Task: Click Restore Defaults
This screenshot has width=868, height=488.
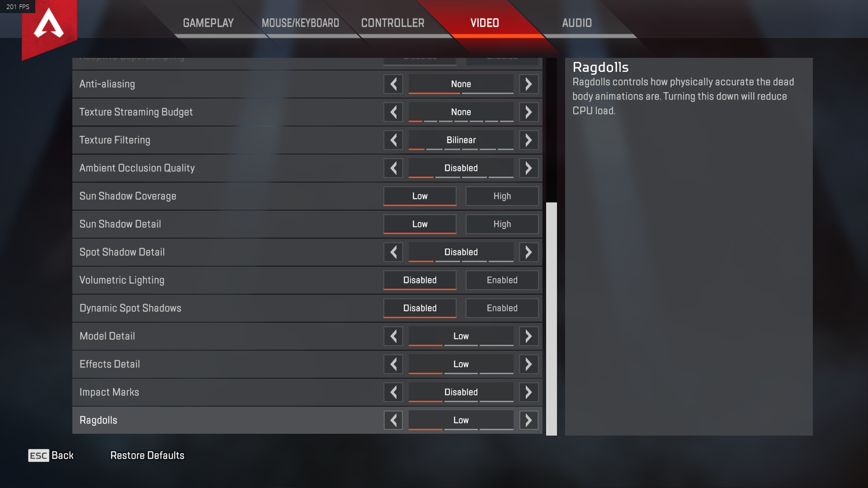Action: (147, 455)
